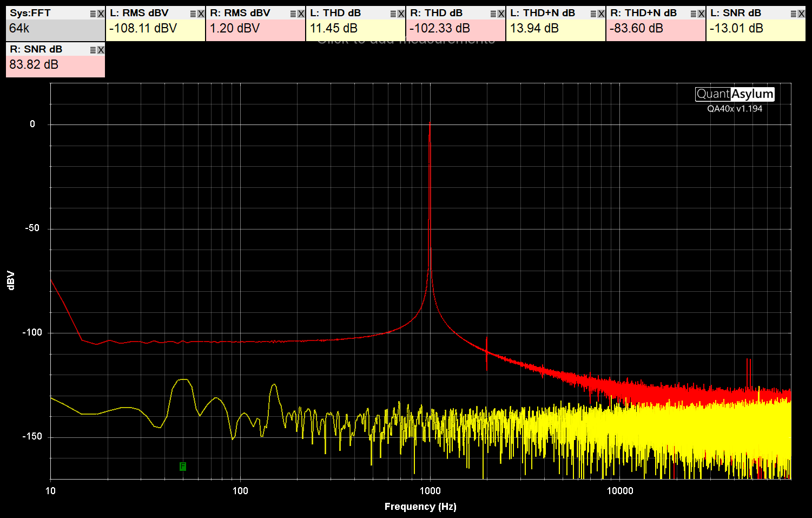
Task: Select the 13.94 dB THD+N reading
Action: [534, 28]
